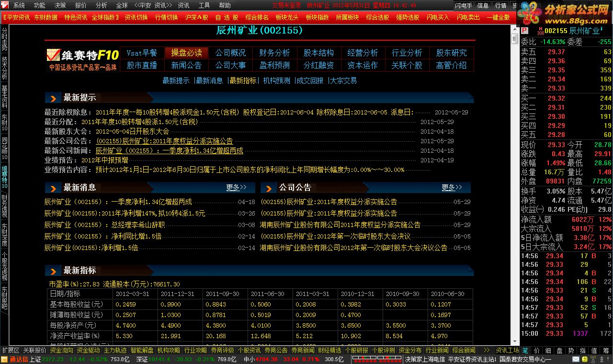Click the 信息 button in title bar
This screenshot has width=613, height=364.
pos(483,6)
